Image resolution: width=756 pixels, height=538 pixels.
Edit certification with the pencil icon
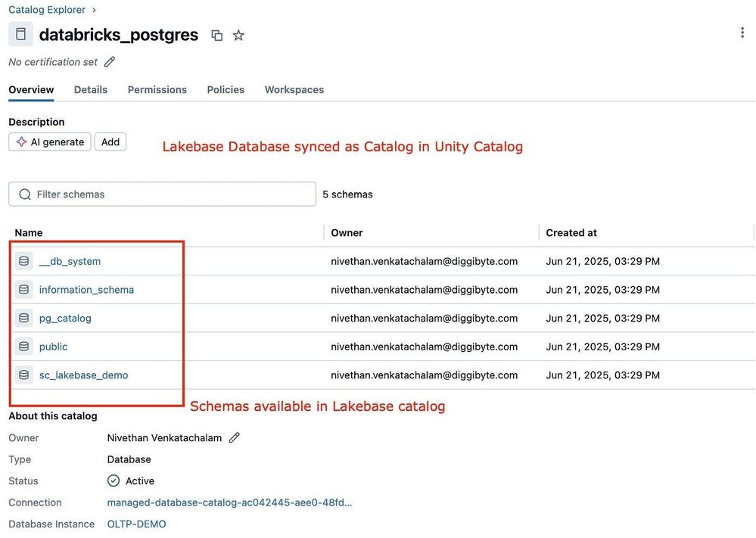pyautogui.click(x=110, y=62)
